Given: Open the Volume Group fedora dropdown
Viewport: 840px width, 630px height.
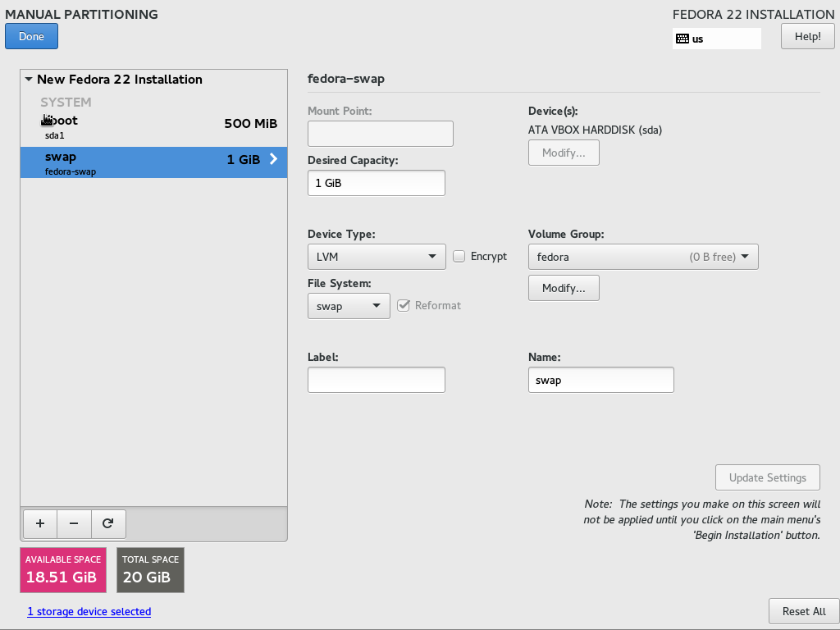Looking at the screenshot, I should pos(643,257).
